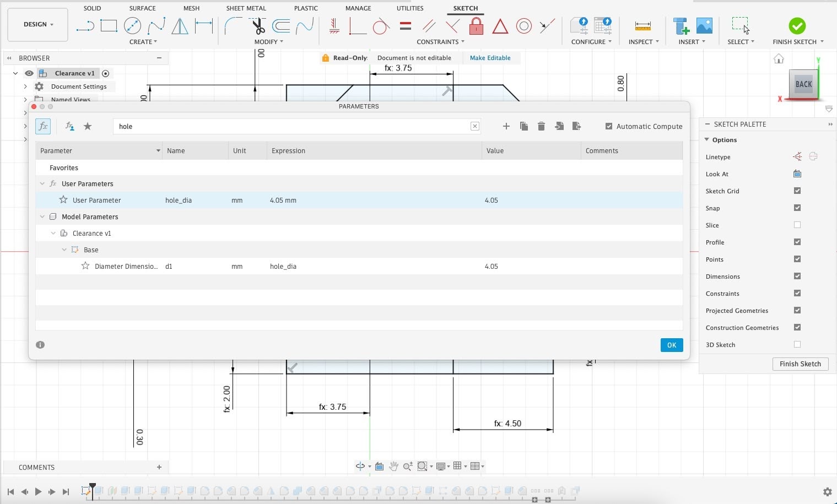The height and width of the screenshot is (504, 837).
Task: Collapse the User Parameters group
Action: click(x=42, y=184)
